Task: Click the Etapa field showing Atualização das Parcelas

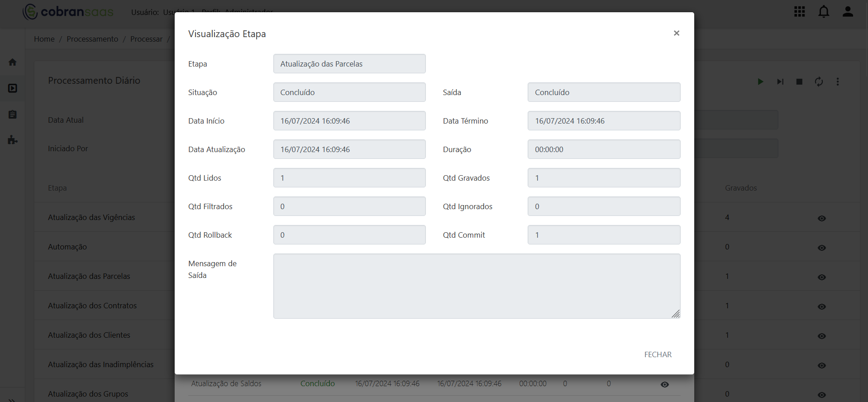Action: (x=349, y=64)
